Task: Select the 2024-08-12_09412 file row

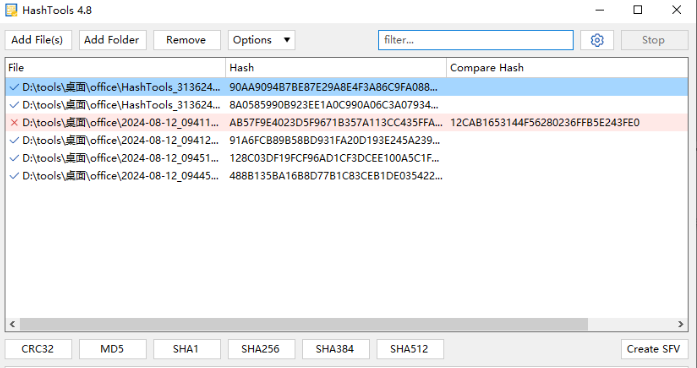Action: tap(347, 140)
